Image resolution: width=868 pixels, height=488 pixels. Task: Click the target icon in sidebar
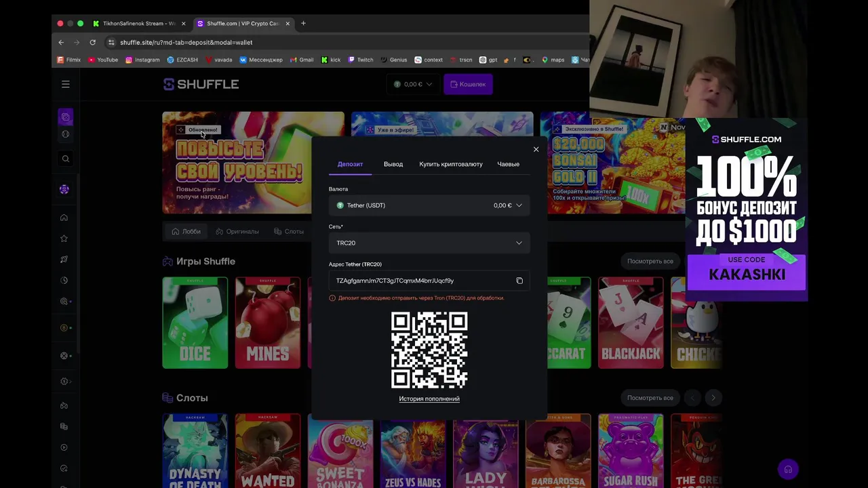click(64, 302)
